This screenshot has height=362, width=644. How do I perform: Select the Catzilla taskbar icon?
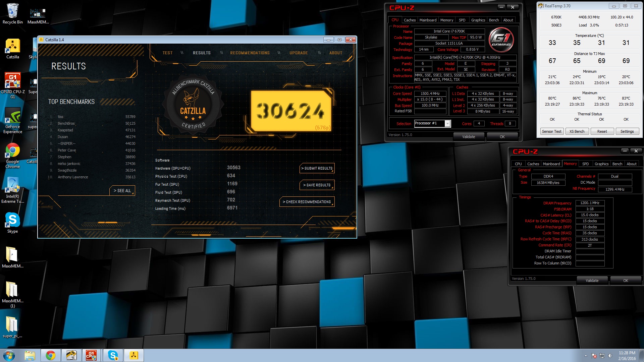(134, 355)
